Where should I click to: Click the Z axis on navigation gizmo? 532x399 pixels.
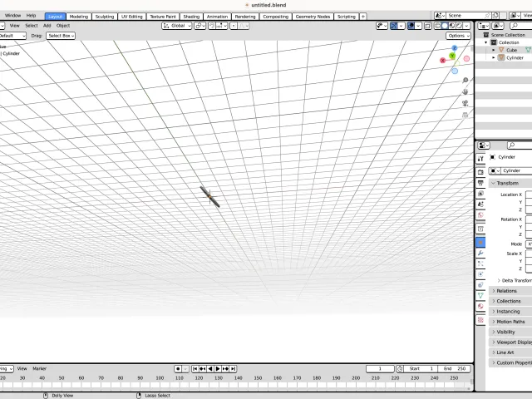point(455,48)
